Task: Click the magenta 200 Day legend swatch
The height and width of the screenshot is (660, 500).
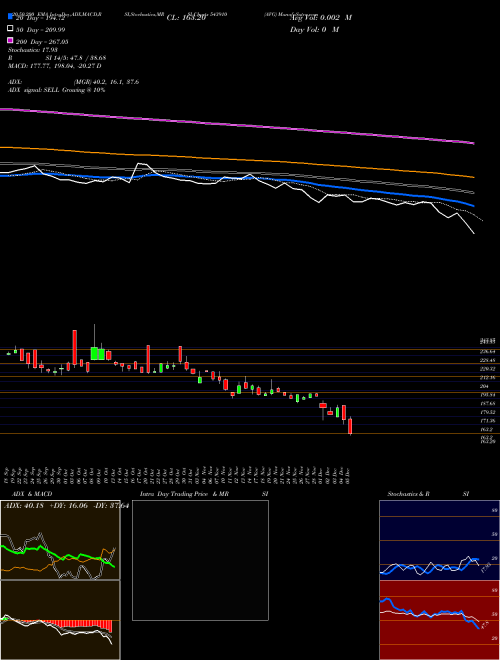Action: (11, 40)
